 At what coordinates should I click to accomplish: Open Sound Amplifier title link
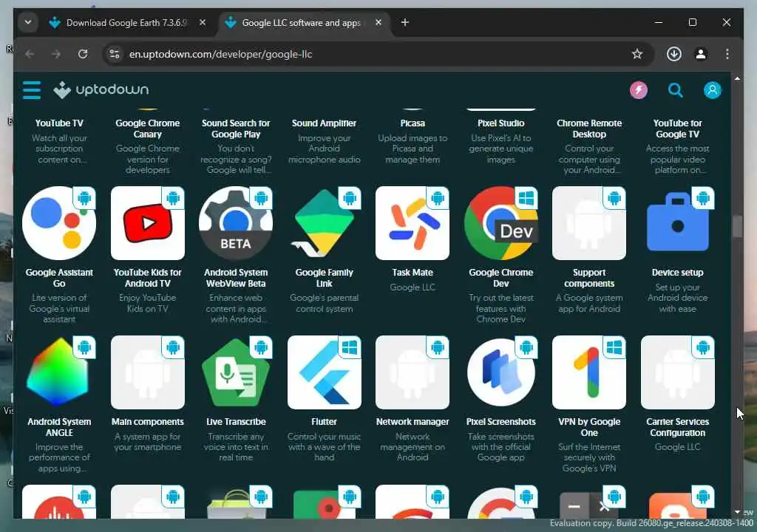coord(324,123)
